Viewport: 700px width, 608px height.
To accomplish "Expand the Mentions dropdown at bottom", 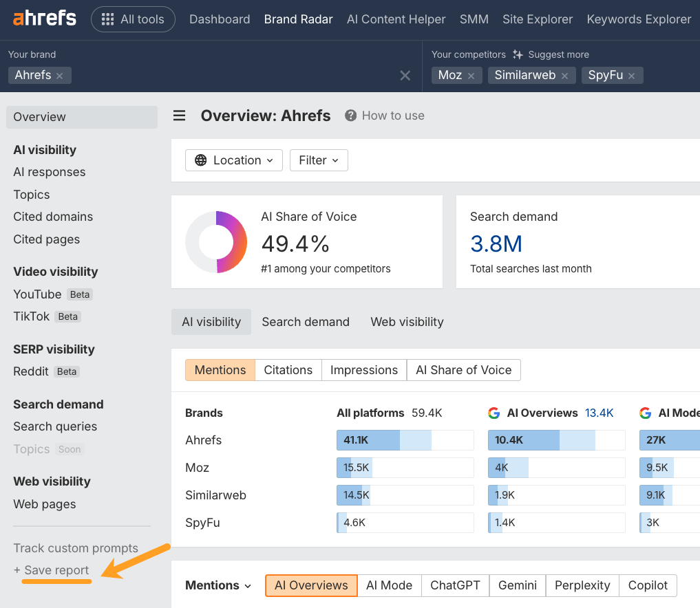I will [x=218, y=585].
